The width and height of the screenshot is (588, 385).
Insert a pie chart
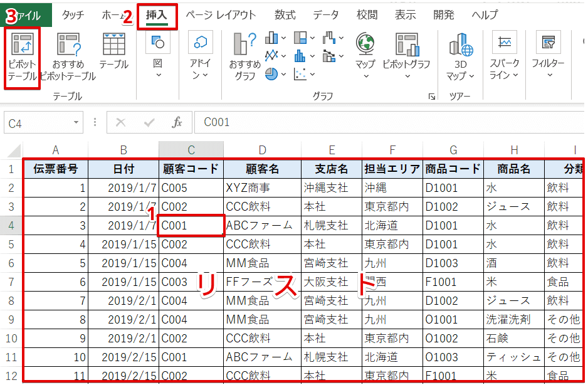[x=270, y=73]
